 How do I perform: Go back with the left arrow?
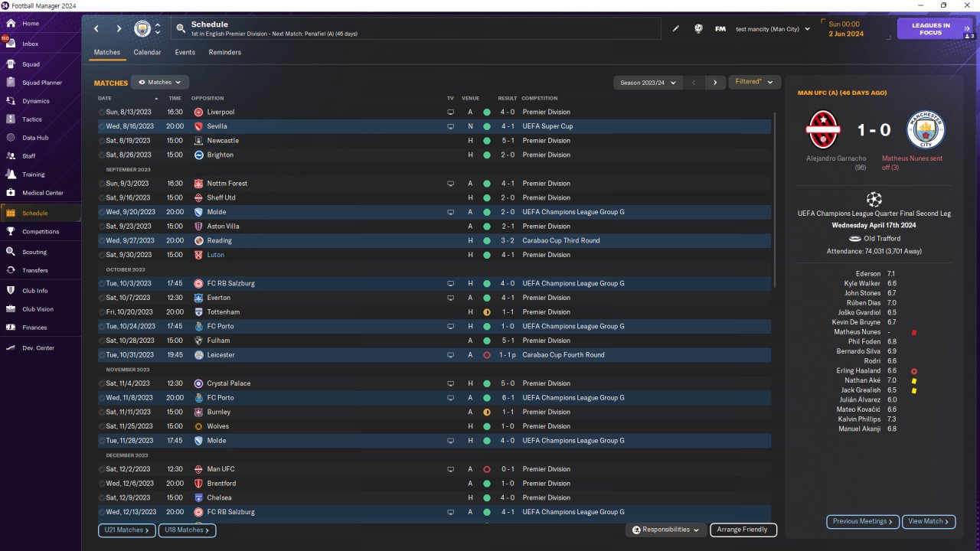coord(96,29)
